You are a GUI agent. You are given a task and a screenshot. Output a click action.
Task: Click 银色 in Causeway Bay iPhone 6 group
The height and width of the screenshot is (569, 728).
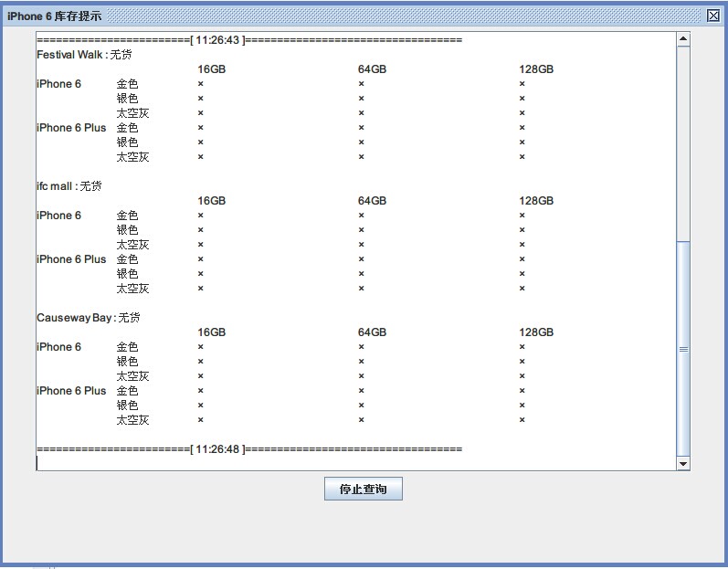[x=127, y=362]
